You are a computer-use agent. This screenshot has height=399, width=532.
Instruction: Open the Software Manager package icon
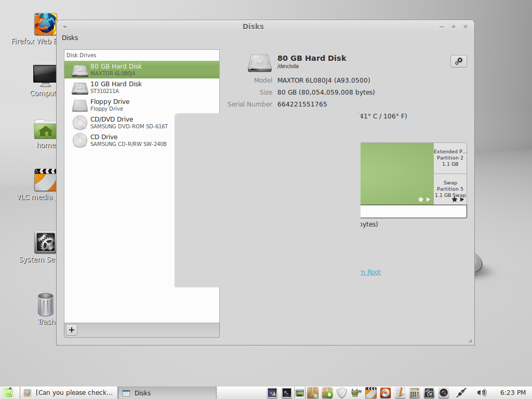click(312, 393)
